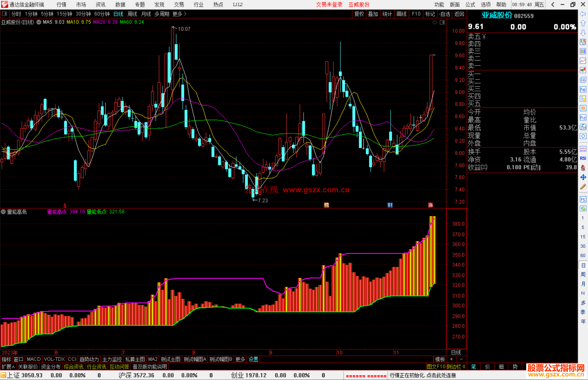Toggle -自选 watchlist membership button

[x=445, y=14]
